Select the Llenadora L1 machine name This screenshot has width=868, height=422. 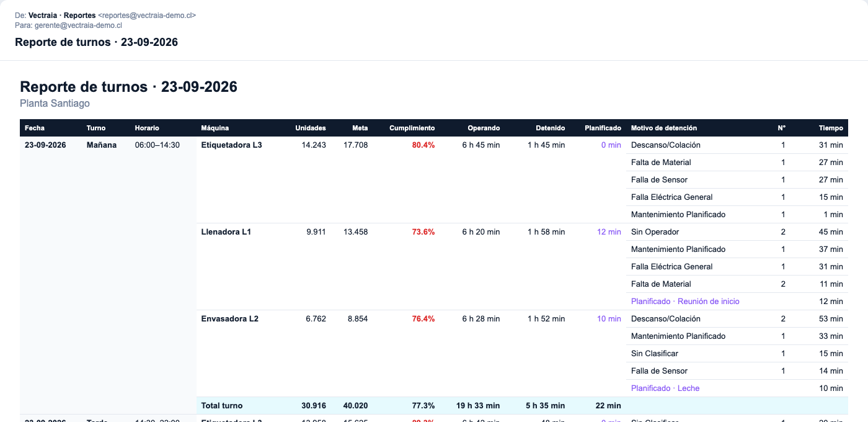pyautogui.click(x=226, y=231)
